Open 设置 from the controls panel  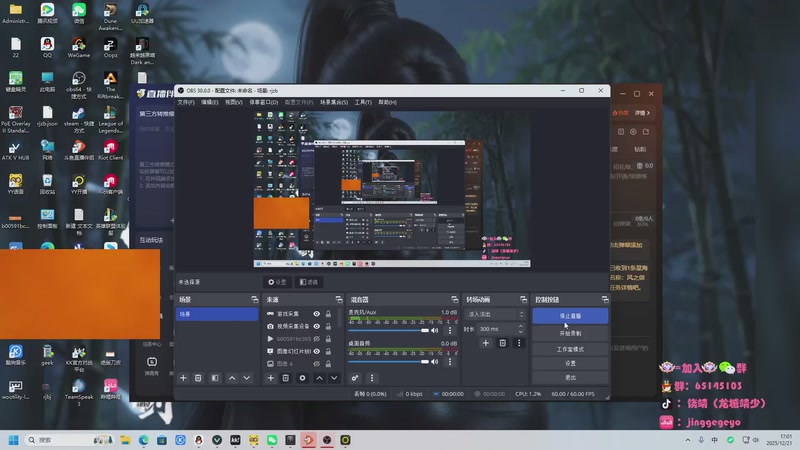[x=570, y=363]
